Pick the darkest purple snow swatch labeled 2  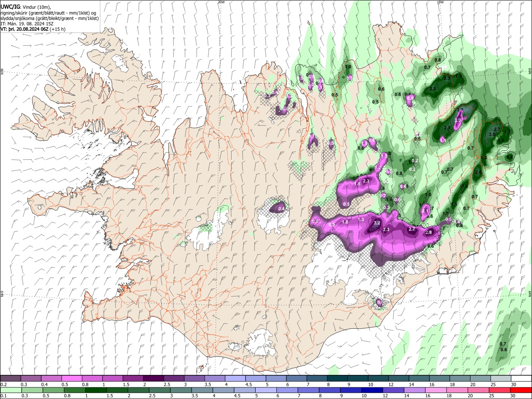tap(153, 379)
